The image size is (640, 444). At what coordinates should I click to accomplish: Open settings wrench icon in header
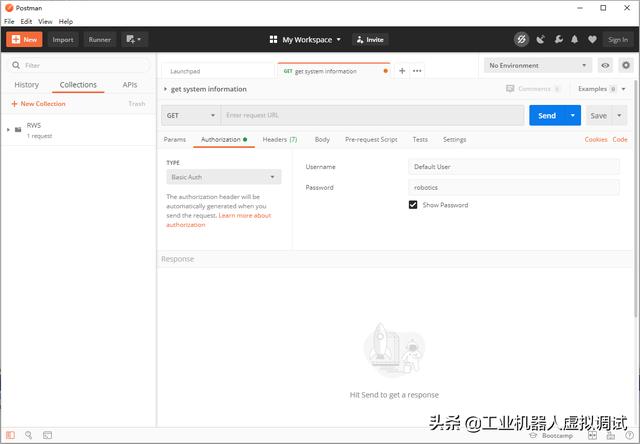click(558, 40)
